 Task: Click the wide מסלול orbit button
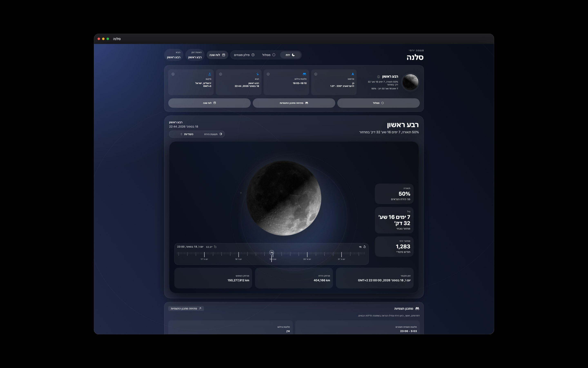click(x=378, y=103)
